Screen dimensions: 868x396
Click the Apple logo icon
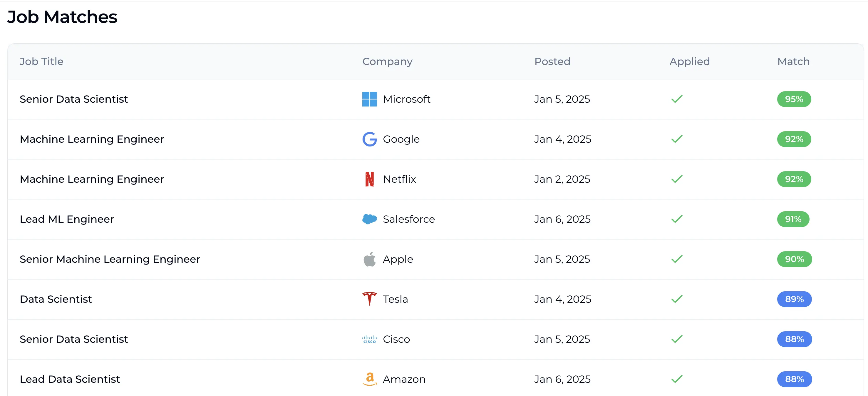369,259
